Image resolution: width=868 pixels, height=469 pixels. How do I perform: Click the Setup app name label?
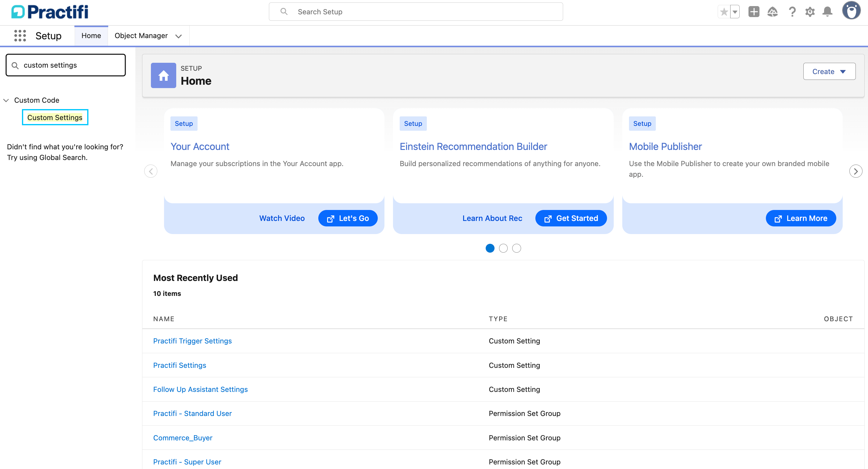coord(48,36)
